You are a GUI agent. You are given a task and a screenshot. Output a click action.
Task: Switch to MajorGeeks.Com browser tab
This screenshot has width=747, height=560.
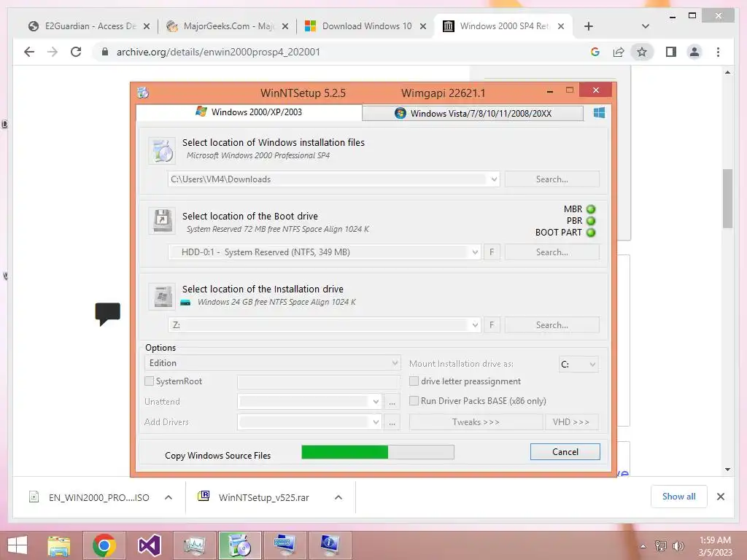228,26
